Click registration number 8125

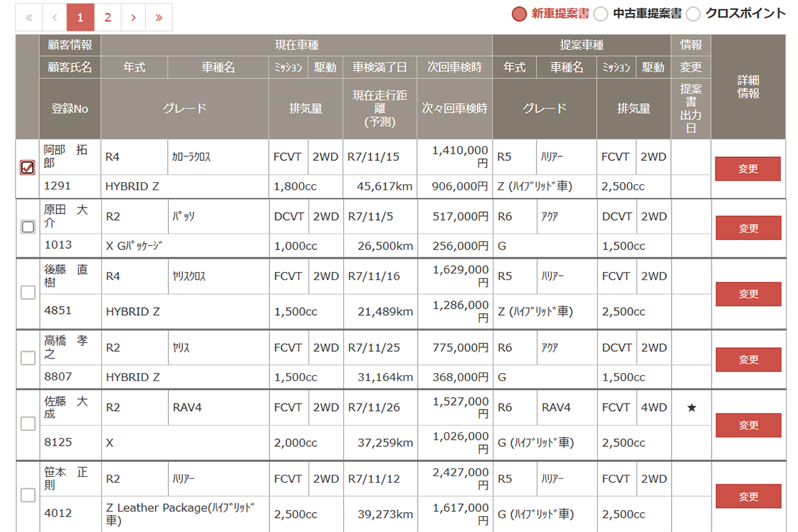click(x=58, y=442)
